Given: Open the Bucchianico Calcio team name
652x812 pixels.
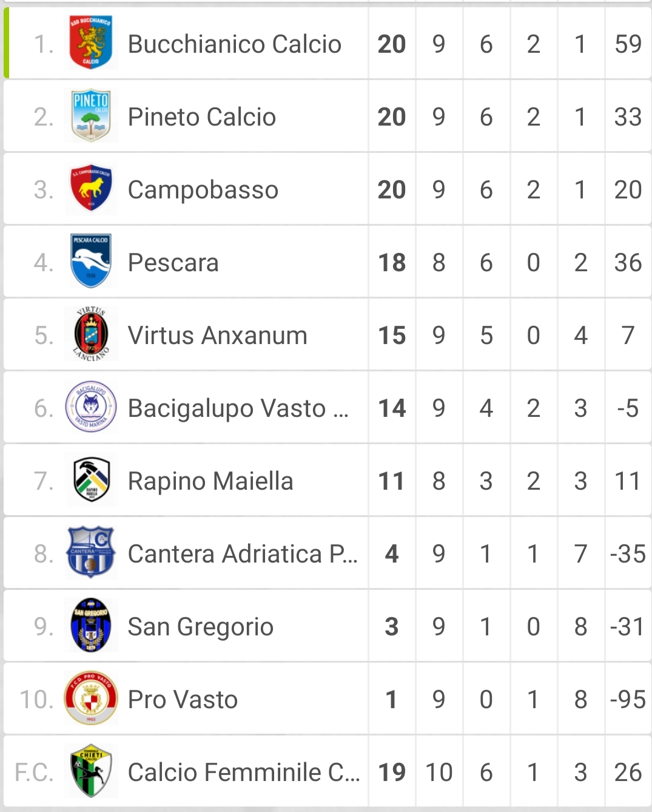Looking at the screenshot, I should click(x=235, y=44).
